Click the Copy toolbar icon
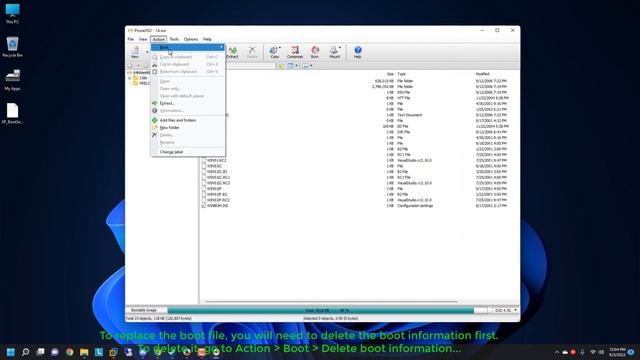 pyautogui.click(x=274, y=52)
